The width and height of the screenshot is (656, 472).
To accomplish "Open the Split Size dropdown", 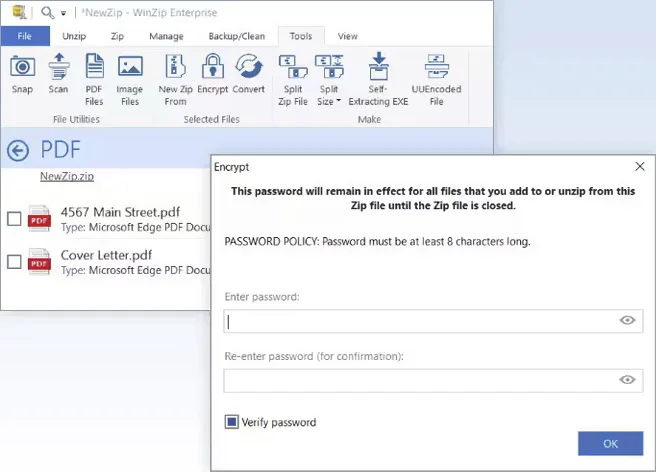I will pos(329,80).
